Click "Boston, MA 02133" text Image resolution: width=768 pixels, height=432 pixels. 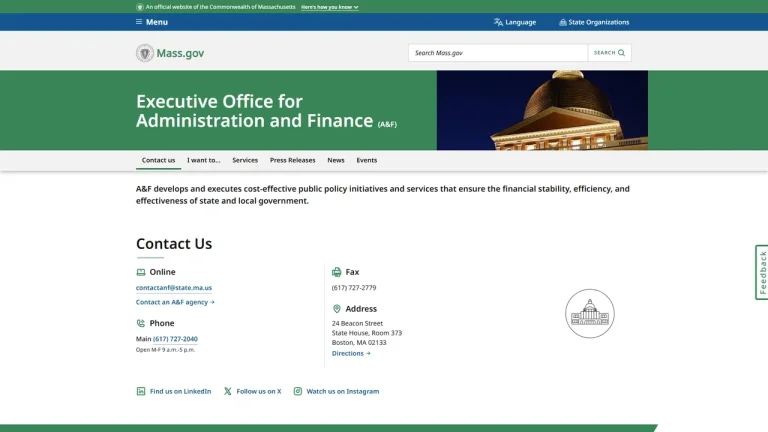tap(359, 342)
